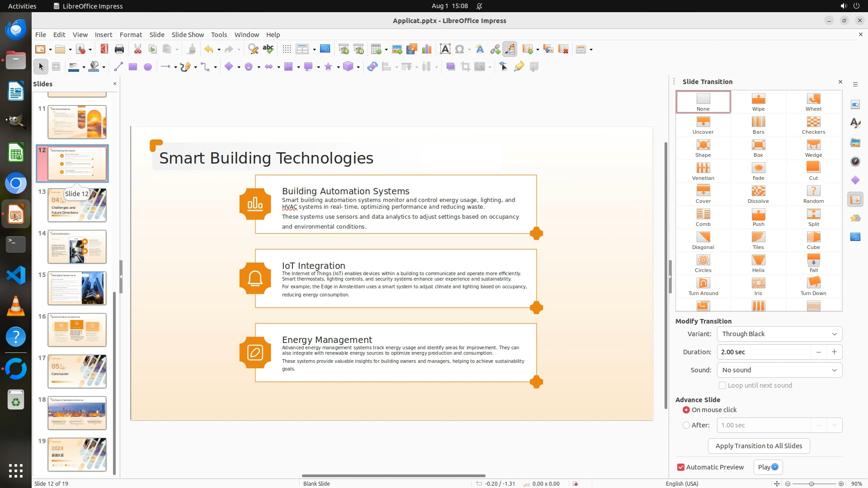
Task: Select the Rectangle drawing tool
Action: click(x=133, y=67)
